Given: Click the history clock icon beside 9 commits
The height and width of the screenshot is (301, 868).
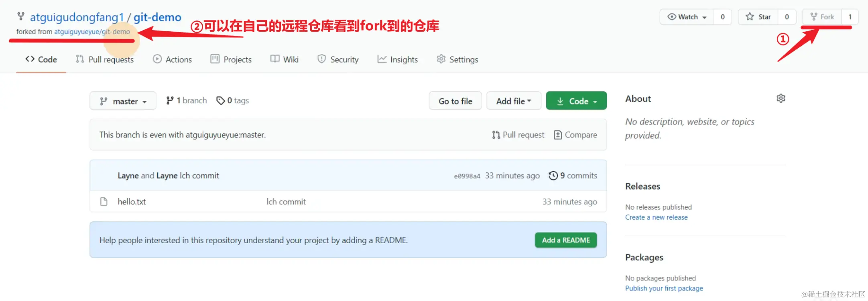Looking at the screenshot, I should (553, 176).
